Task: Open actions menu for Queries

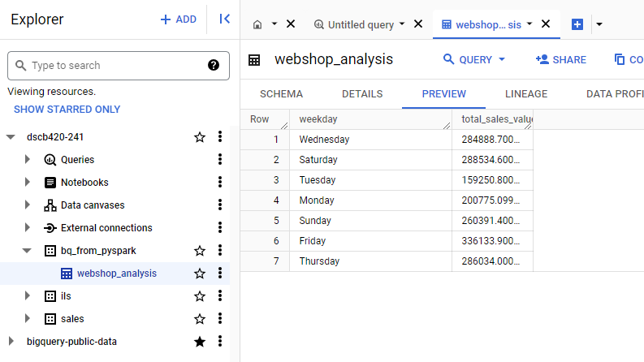Action: [220, 159]
